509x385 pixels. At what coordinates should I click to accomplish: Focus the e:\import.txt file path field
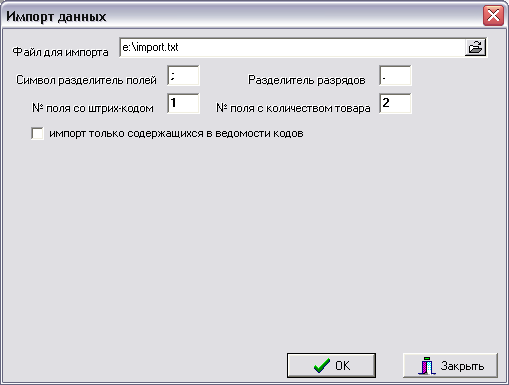(x=292, y=47)
